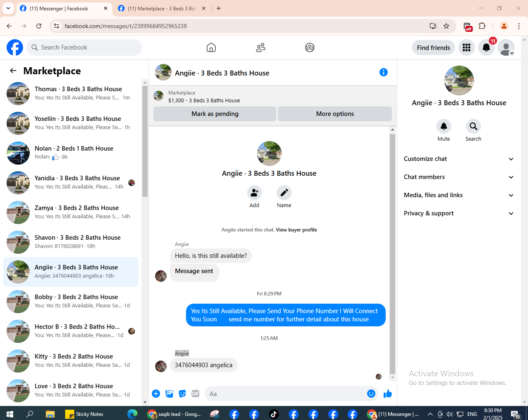Open Love 3 Beds 2 Baths conversation

[71, 391]
